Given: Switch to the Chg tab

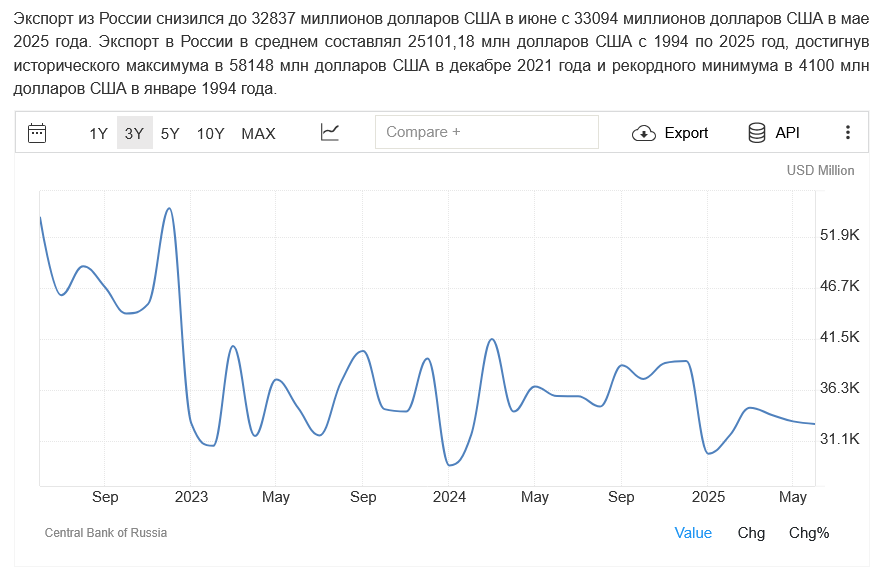Looking at the screenshot, I should 751,533.
